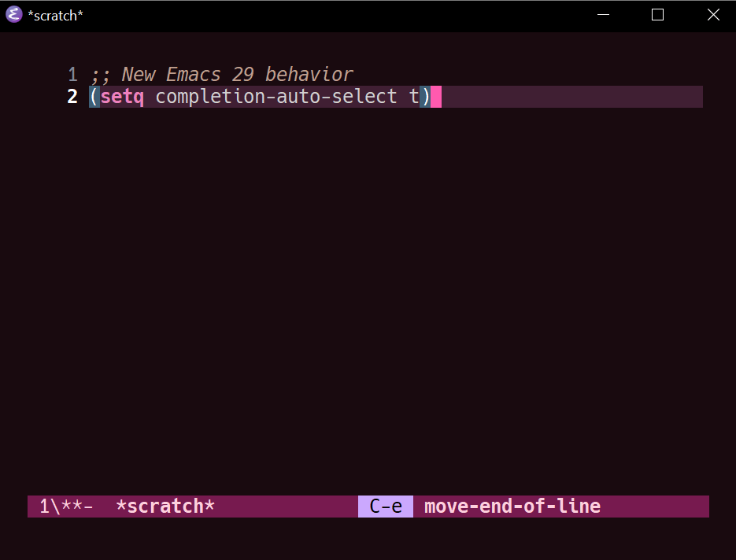Screen dimensions: 736x560
Task: Close the *scratch* window
Action: click(x=713, y=15)
